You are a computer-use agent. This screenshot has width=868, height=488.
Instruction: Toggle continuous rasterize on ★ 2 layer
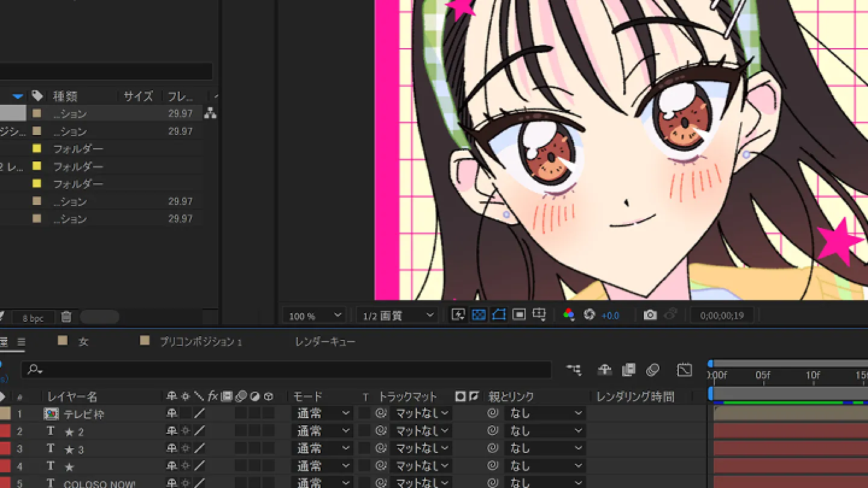tap(186, 431)
